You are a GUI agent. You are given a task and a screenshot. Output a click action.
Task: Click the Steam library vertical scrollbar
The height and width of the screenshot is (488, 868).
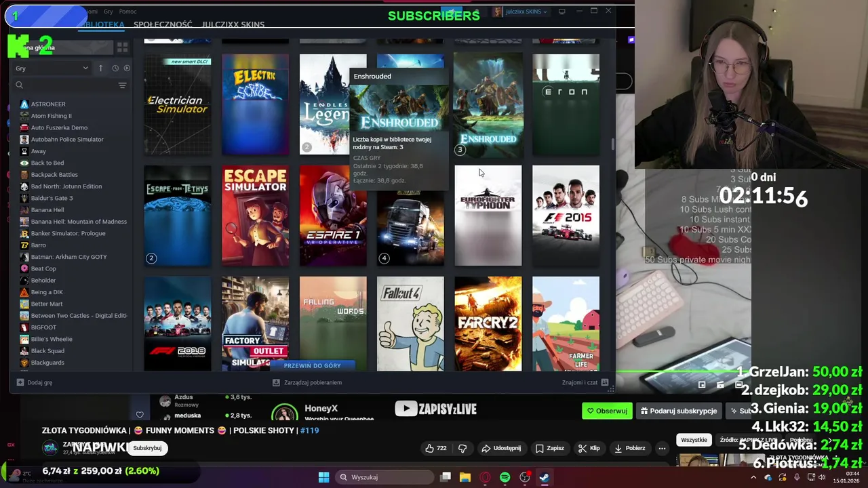click(x=613, y=144)
